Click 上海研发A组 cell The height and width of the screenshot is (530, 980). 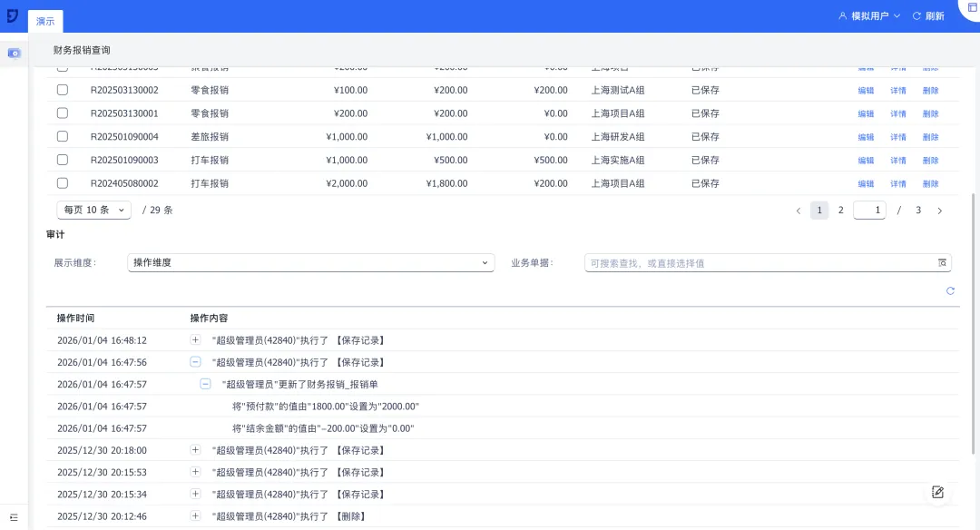pos(618,136)
